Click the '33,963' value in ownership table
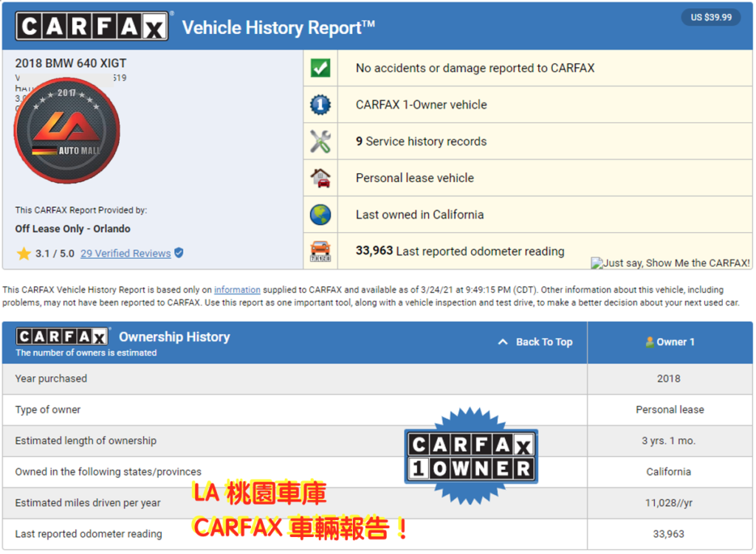Screen dimensions: 756x554 click(668, 534)
